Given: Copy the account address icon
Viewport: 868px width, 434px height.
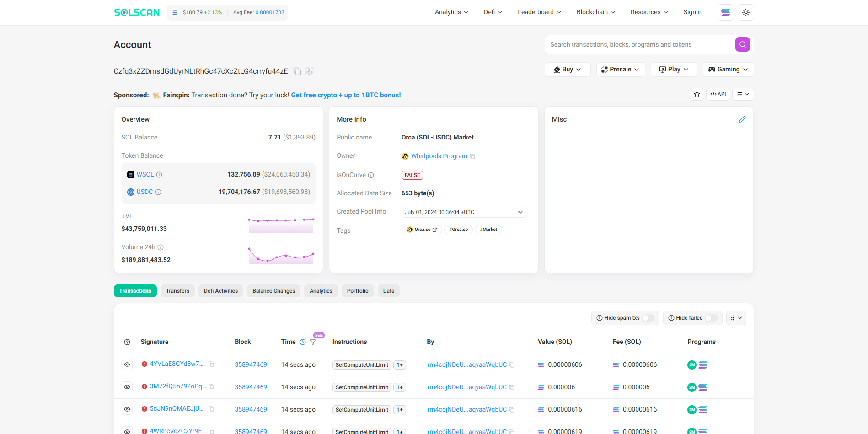Looking at the screenshot, I should pos(297,71).
